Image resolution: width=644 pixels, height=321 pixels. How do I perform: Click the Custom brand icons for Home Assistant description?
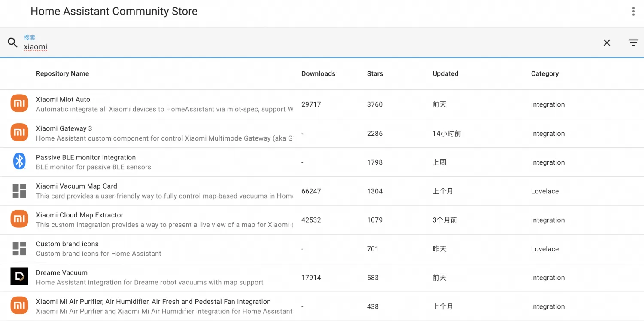pyautogui.click(x=99, y=254)
